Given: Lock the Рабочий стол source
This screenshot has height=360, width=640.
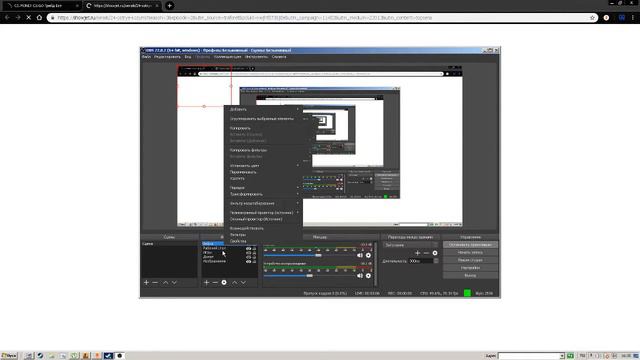Looking at the screenshot, I should point(254,248).
